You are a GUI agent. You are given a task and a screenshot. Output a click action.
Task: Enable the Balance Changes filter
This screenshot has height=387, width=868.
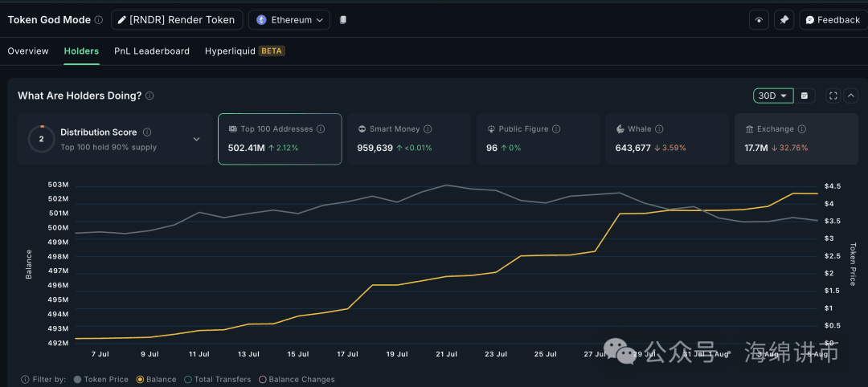(297, 379)
